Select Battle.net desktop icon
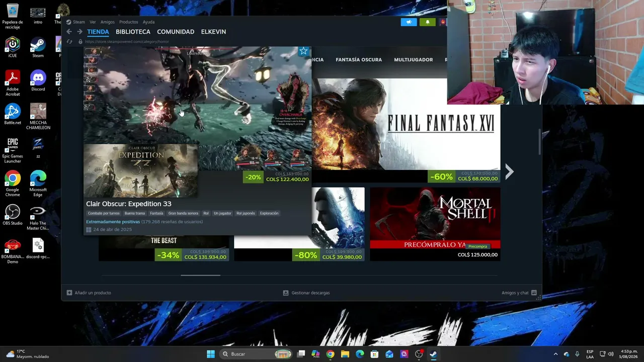The height and width of the screenshot is (362, 644). [x=13, y=114]
